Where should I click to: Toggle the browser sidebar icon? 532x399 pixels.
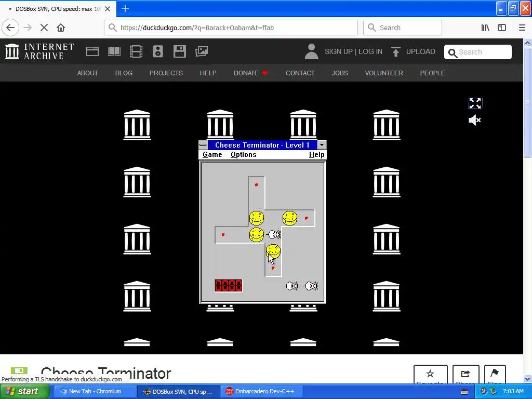coord(502,28)
